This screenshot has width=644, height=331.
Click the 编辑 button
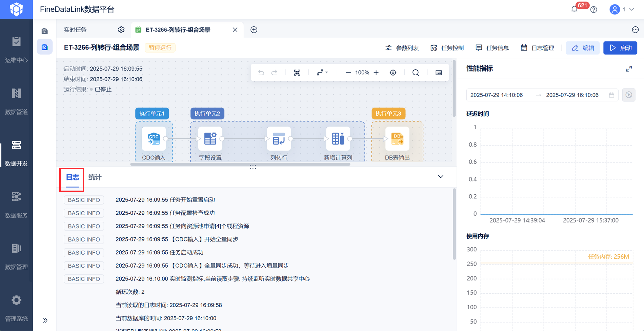pos(583,48)
